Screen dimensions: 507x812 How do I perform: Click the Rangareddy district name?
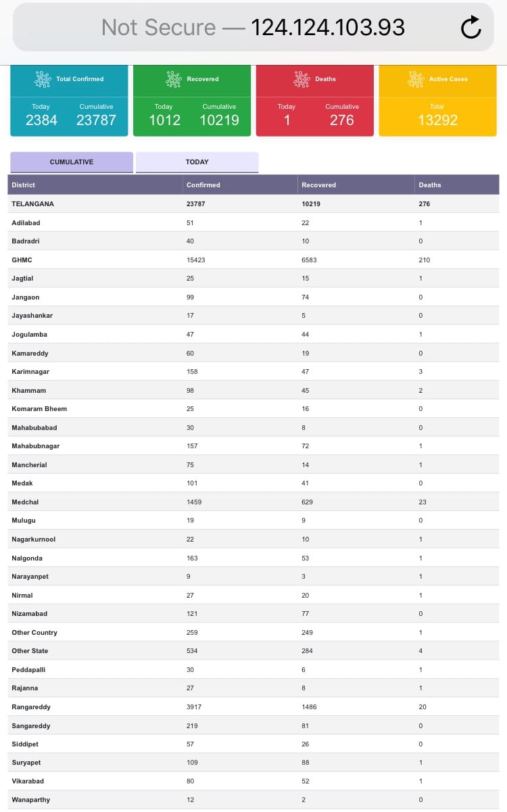(31, 707)
